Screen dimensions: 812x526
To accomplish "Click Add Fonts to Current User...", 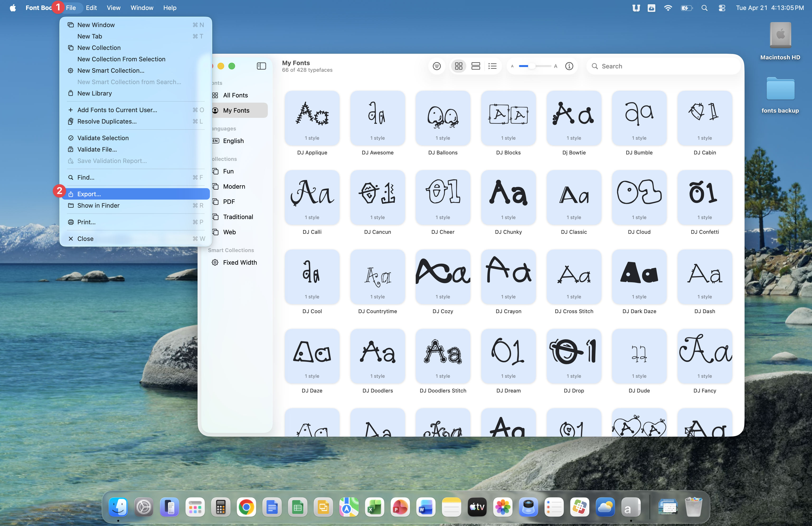I will coord(117,110).
